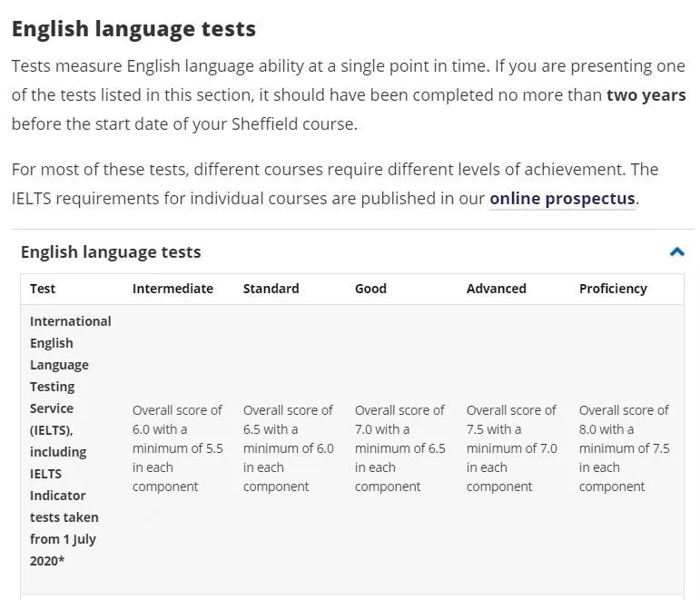Open the online prospectus link
Image resolution: width=700 pixels, height=600 pixels.
[562, 198]
